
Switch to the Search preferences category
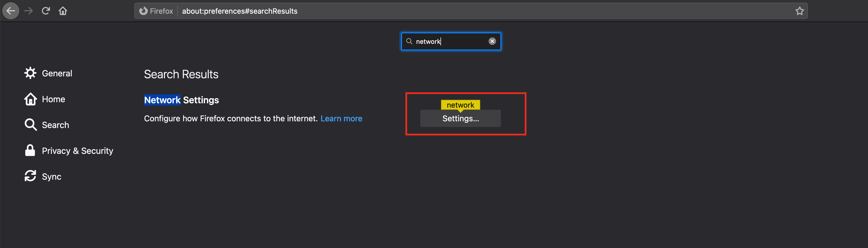[55, 125]
